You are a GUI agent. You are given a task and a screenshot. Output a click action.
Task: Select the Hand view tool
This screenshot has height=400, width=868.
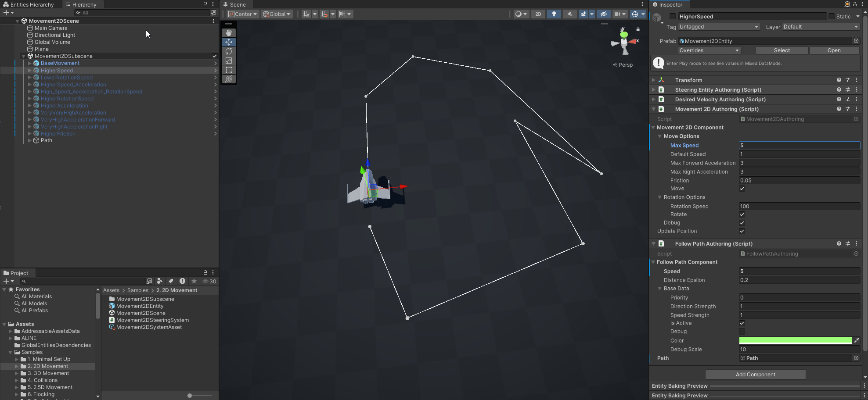pos(229,33)
